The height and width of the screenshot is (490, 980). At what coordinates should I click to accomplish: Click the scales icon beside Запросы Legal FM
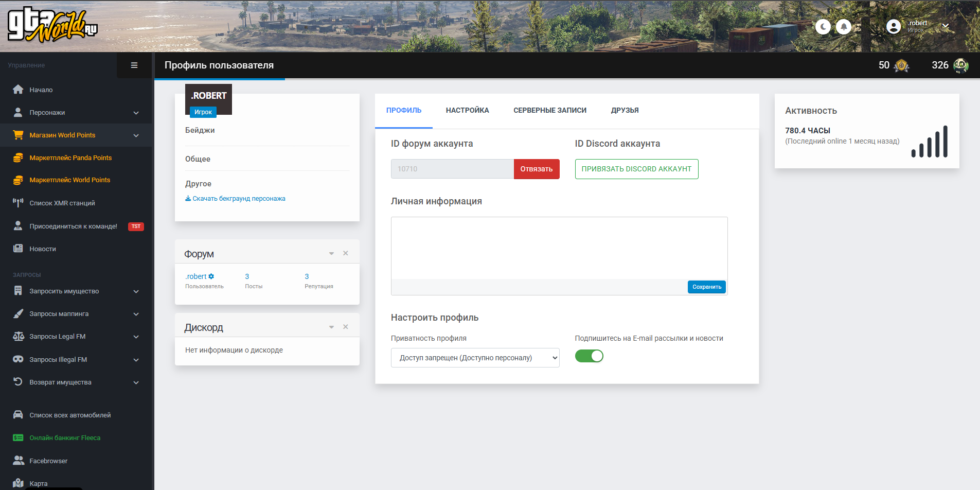click(18, 337)
